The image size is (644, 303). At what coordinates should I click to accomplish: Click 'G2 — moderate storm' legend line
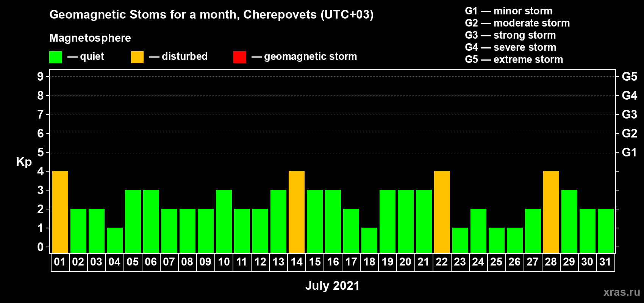coord(517,23)
